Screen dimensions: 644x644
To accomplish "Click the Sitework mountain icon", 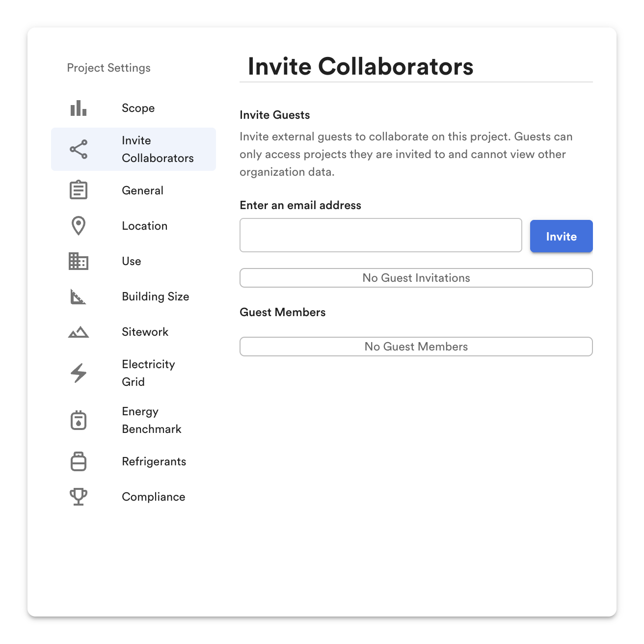I will tap(79, 332).
